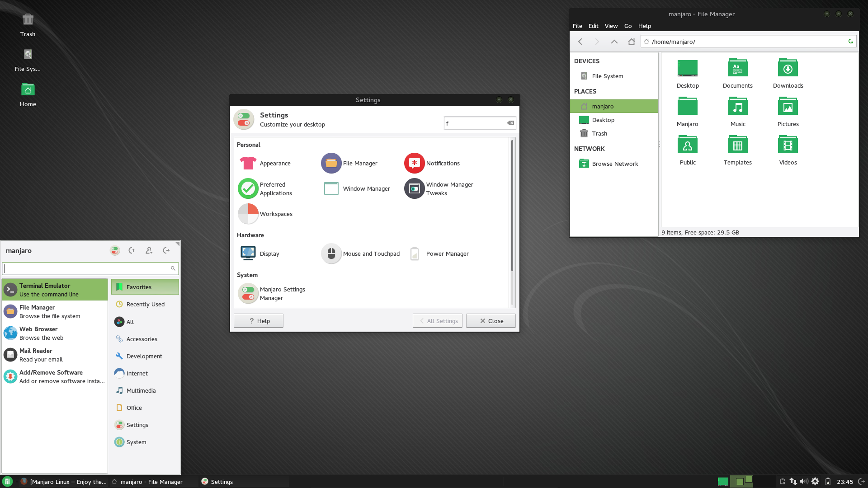This screenshot has height=488, width=868.
Task: Open Workspaces settings
Action: pyautogui.click(x=265, y=214)
